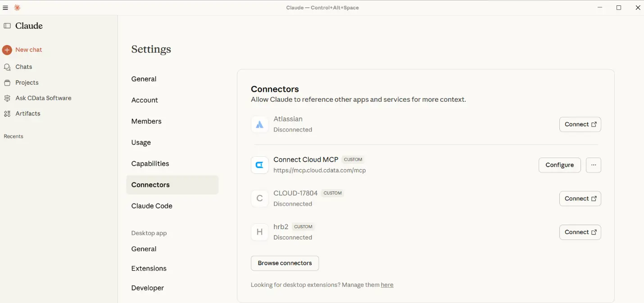Click the Ask CData Software sidebar icon
Screen dimensions: 644x303
pyautogui.click(x=7, y=98)
